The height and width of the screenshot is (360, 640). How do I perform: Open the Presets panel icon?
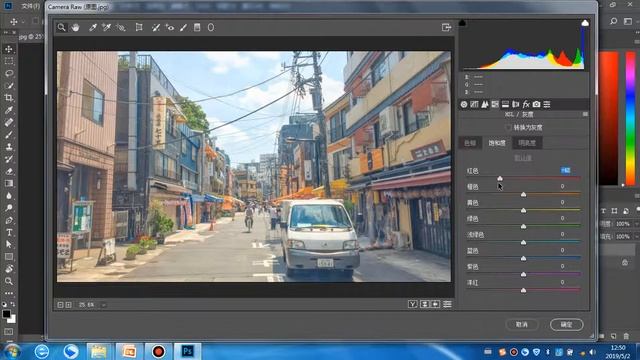pos(547,104)
